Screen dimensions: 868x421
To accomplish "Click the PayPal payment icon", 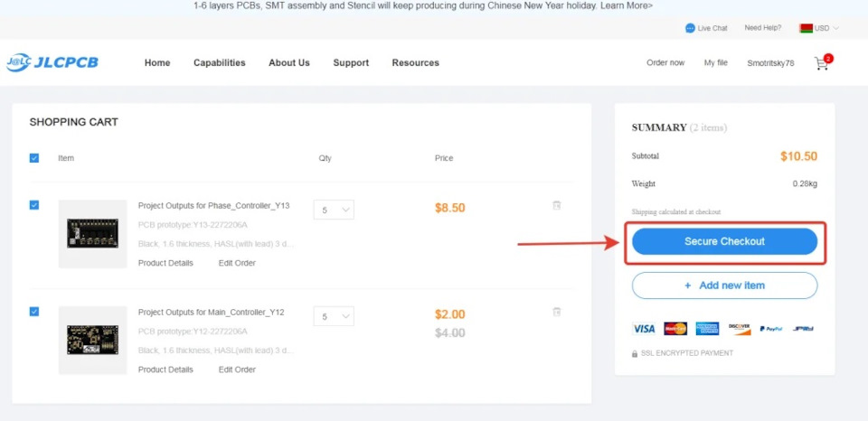I will point(769,329).
